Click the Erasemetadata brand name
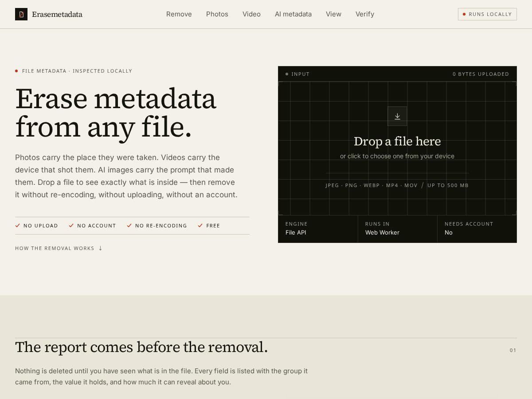532x399 pixels. pos(57,14)
